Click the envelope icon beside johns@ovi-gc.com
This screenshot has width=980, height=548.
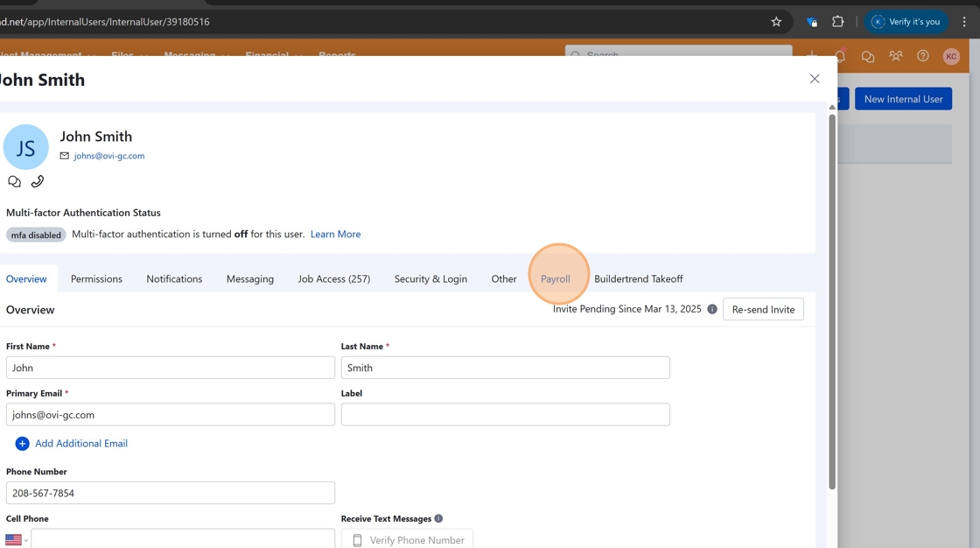point(65,156)
